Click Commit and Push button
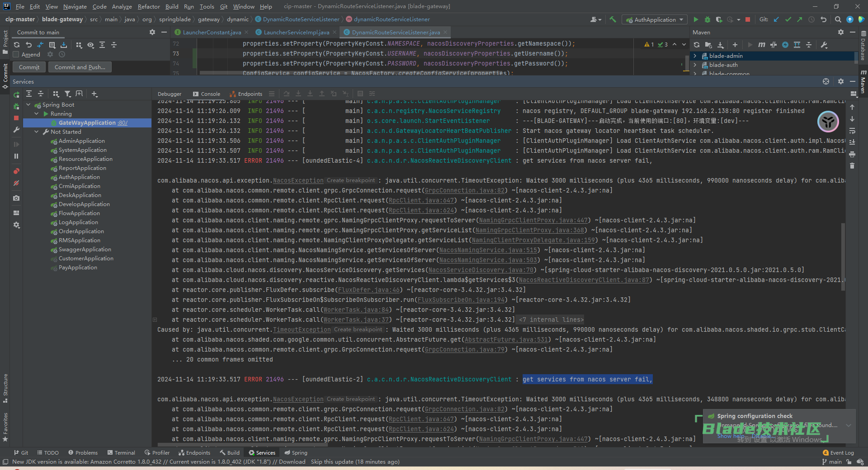Screen dimensions: 868x470 [80, 67]
